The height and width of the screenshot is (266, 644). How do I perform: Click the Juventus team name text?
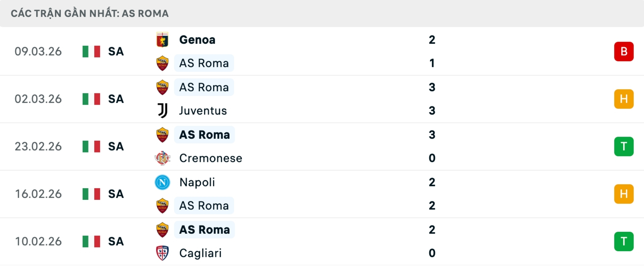tap(202, 111)
